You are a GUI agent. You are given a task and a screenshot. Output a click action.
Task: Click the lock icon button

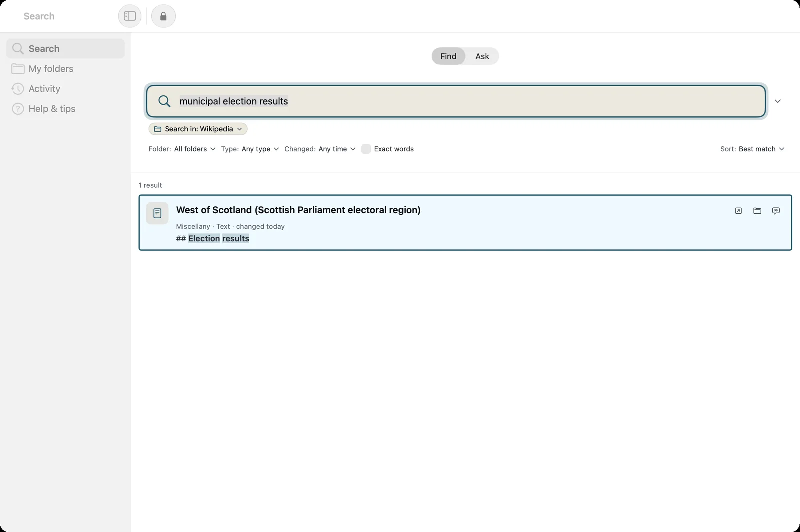point(163,16)
